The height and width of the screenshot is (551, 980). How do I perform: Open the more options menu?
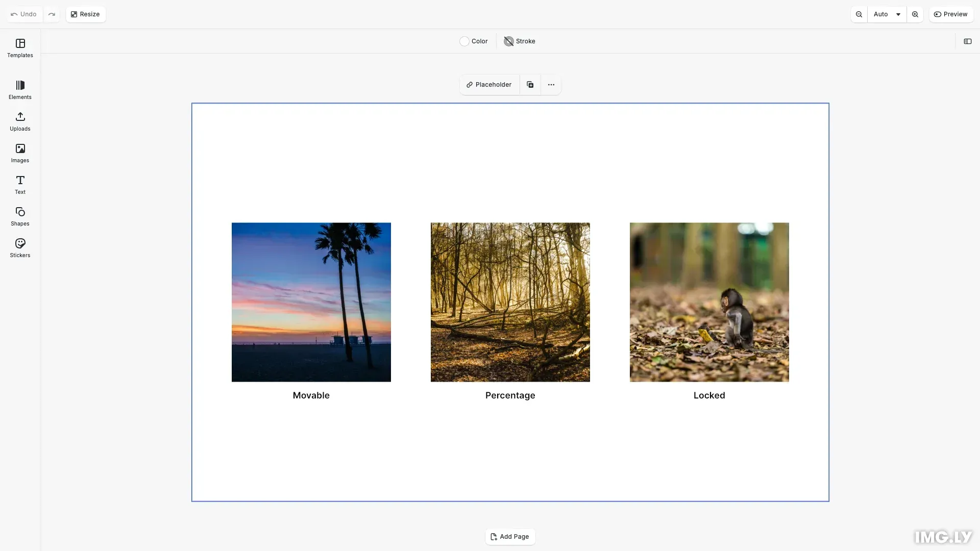click(551, 84)
